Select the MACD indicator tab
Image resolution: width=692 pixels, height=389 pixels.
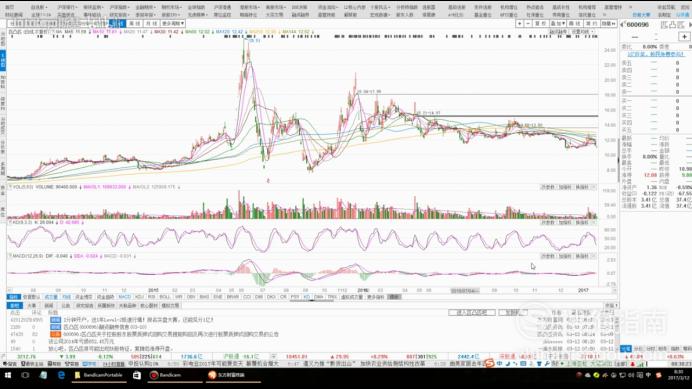pos(125,297)
